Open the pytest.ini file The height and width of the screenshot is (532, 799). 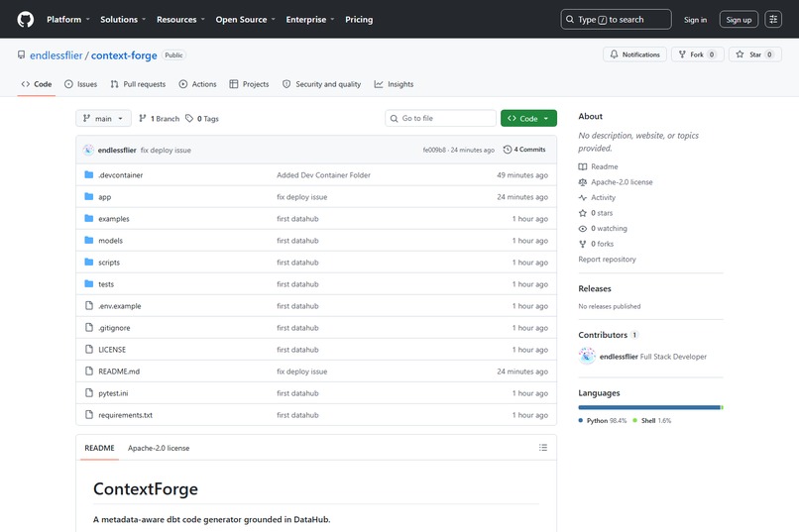[113, 393]
